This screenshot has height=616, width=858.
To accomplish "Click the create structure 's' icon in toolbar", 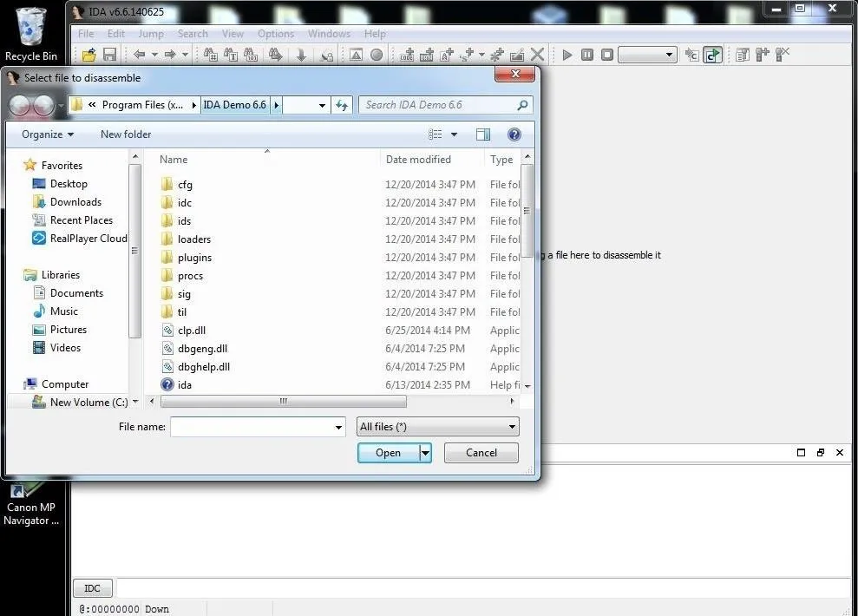I will (x=467, y=55).
